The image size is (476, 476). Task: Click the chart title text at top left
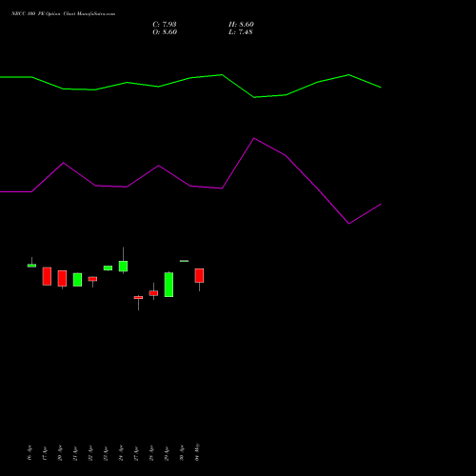click(63, 13)
